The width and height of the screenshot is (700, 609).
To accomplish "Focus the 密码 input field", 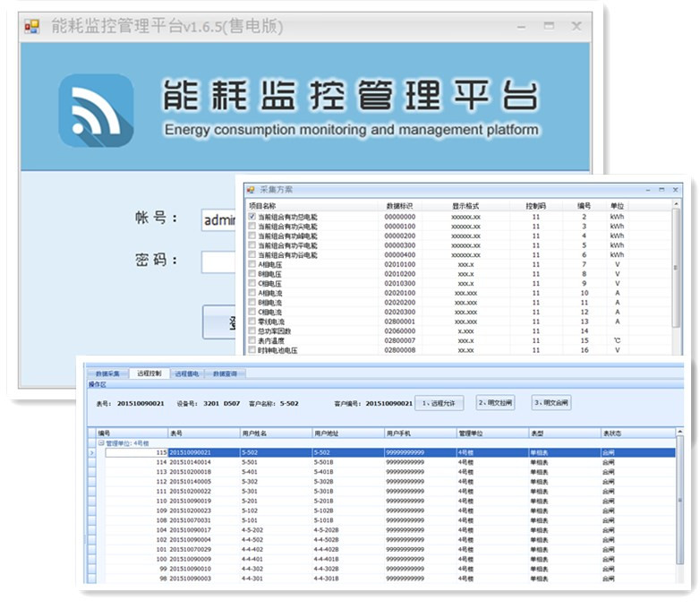I will 218,262.
